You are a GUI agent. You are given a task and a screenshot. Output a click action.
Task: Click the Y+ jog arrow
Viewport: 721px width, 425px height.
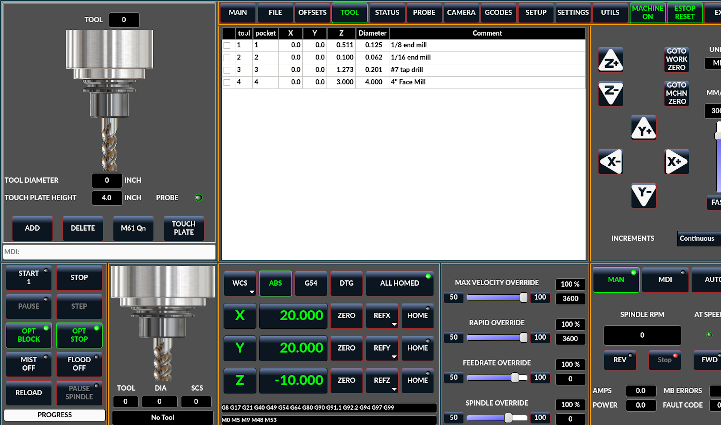[644, 128]
